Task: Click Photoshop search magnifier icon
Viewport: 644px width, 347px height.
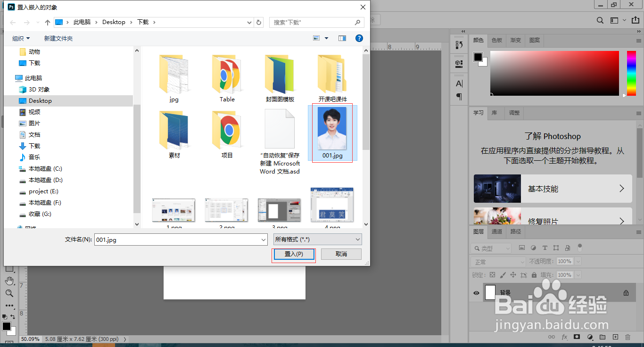Action: pyautogui.click(x=600, y=20)
